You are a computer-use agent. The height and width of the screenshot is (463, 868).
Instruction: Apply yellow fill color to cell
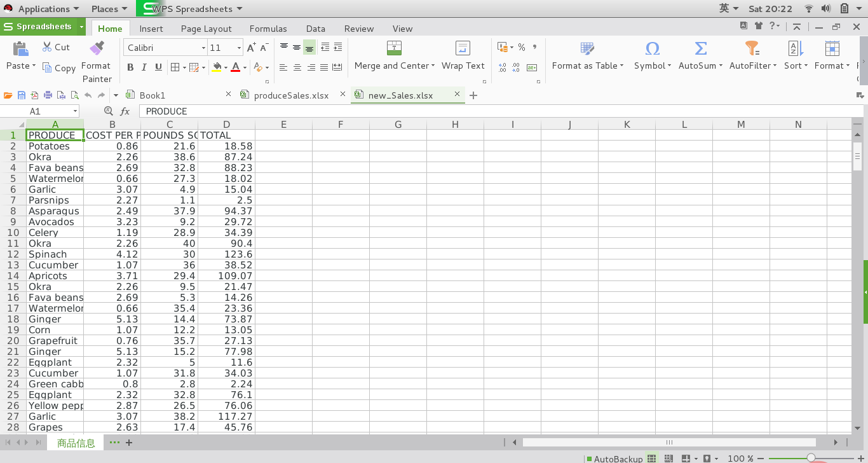pos(217,67)
